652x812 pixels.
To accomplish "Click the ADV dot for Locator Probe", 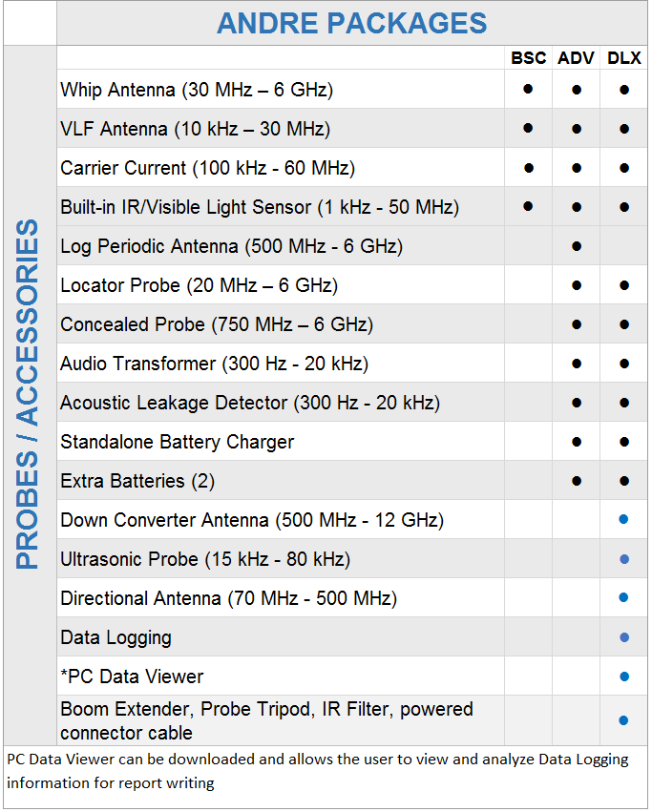I will [577, 285].
